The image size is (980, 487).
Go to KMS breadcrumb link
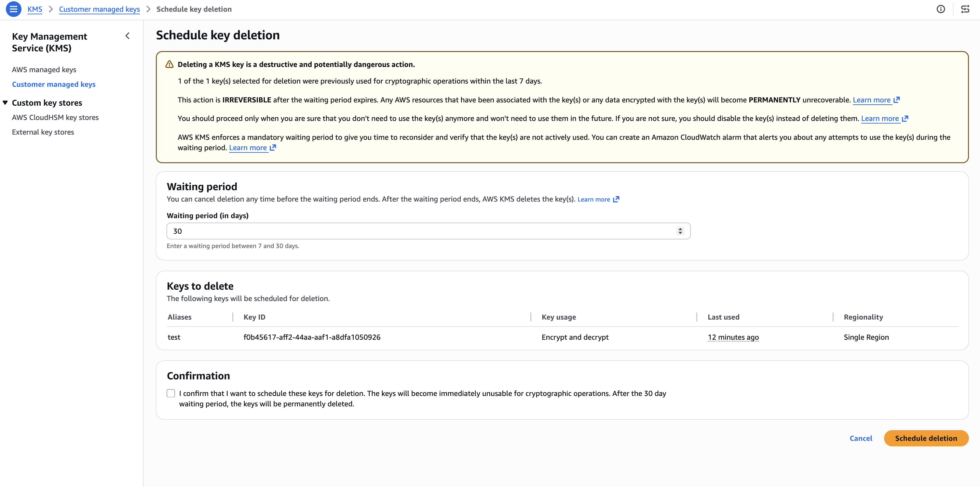34,9
